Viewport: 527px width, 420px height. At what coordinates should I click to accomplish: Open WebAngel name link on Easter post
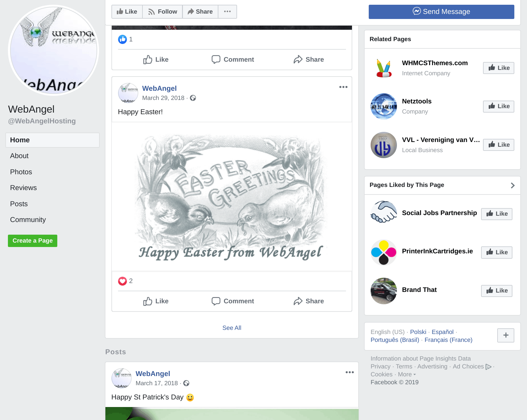point(159,89)
